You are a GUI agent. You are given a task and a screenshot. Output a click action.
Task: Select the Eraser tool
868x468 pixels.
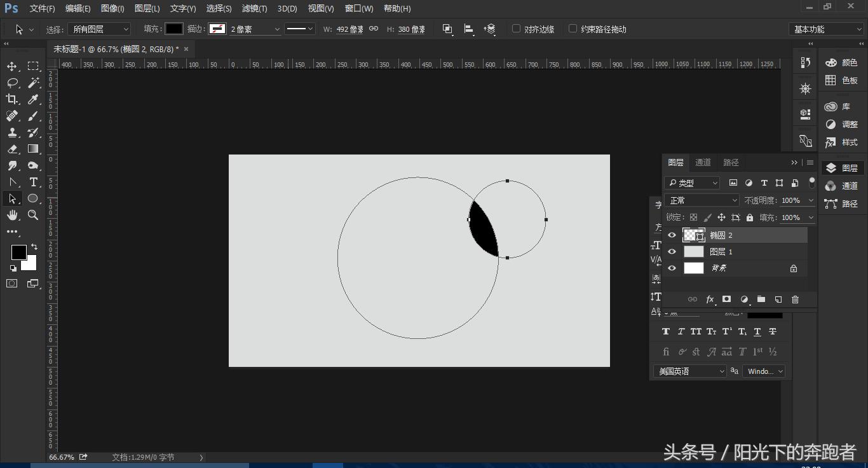(x=12, y=149)
